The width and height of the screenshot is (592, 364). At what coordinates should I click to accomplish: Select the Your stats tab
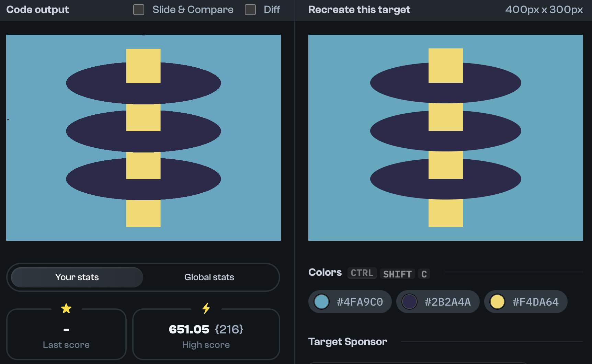76,277
